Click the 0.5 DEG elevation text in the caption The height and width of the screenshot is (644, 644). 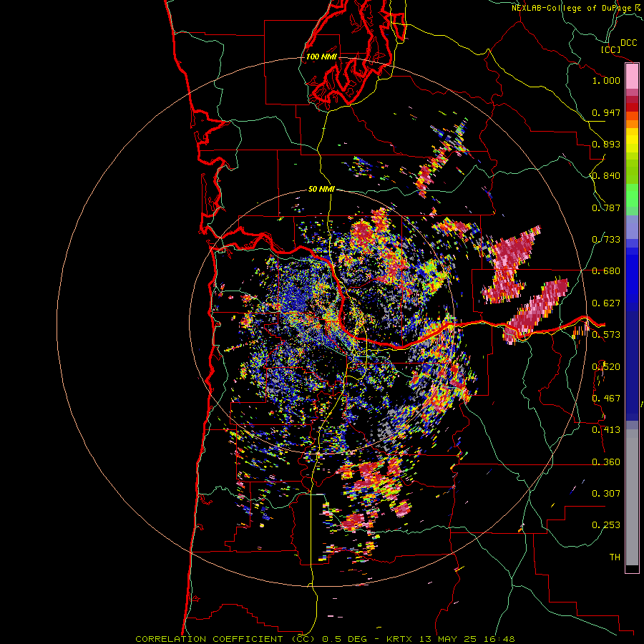pos(346,639)
